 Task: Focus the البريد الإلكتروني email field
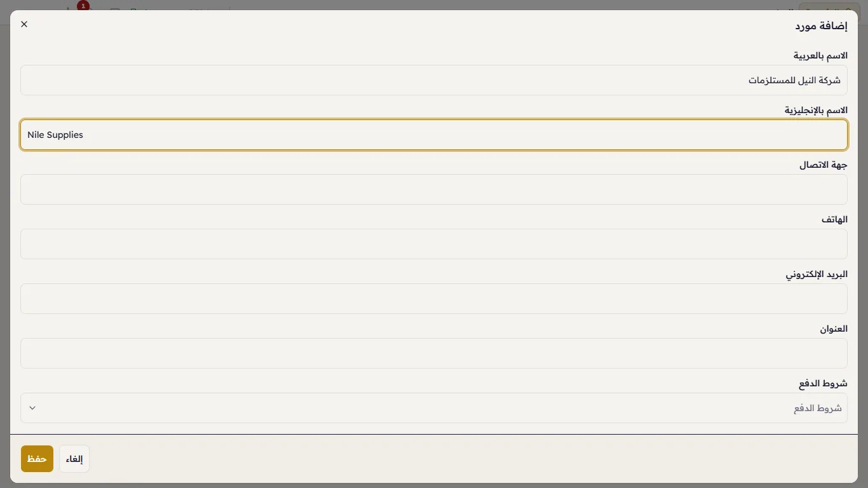(x=434, y=299)
